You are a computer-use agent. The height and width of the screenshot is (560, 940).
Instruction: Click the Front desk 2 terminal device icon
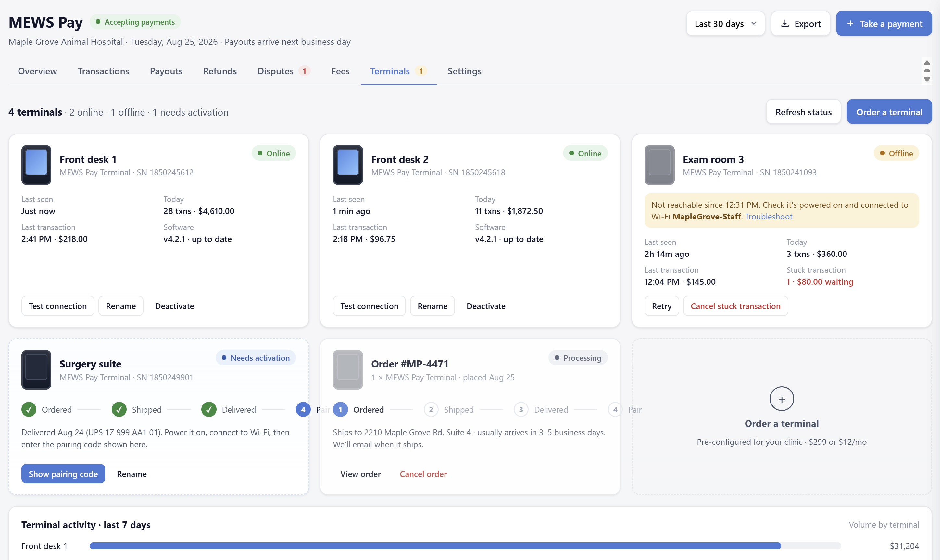click(x=347, y=165)
